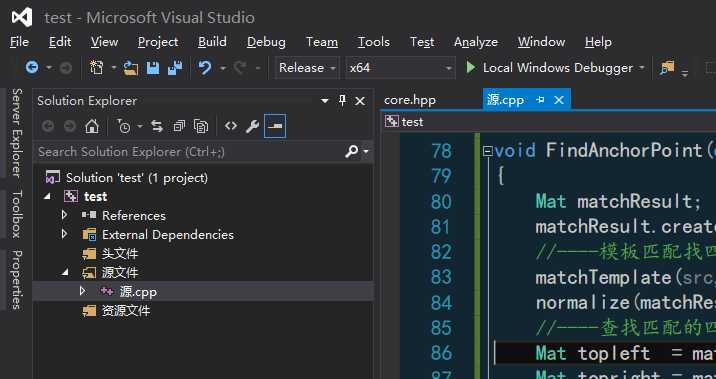Open the Build menu
This screenshot has height=379, width=716.
click(x=212, y=42)
